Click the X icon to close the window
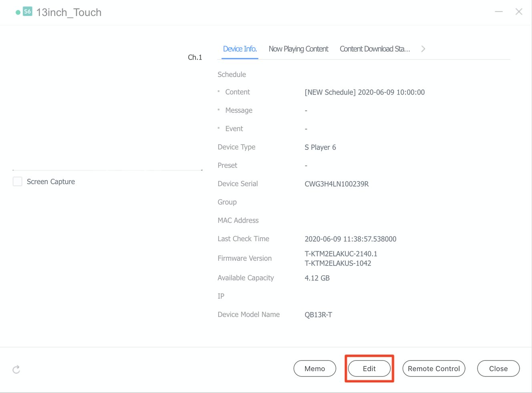532x393 pixels. pyautogui.click(x=519, y=12)
